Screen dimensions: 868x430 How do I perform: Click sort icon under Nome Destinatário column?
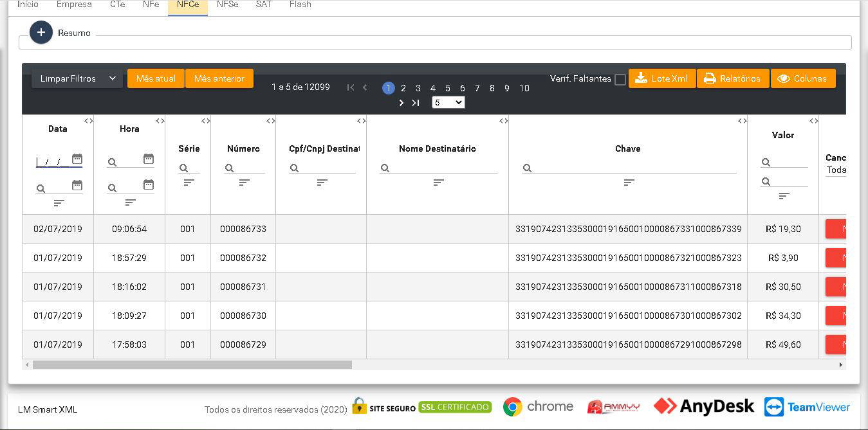pyautogui.click(x=438, y=183)
